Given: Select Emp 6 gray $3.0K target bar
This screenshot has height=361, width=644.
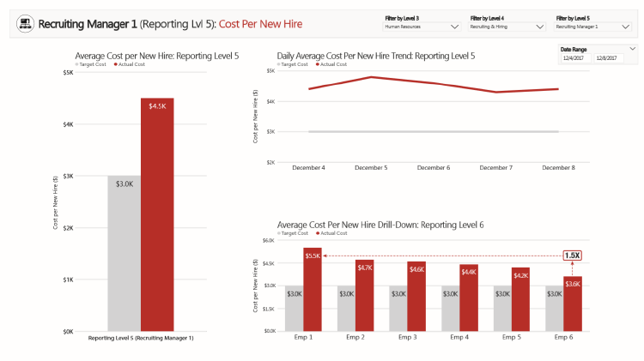Looking at the screenshot, I should click(x=555, y=309).
